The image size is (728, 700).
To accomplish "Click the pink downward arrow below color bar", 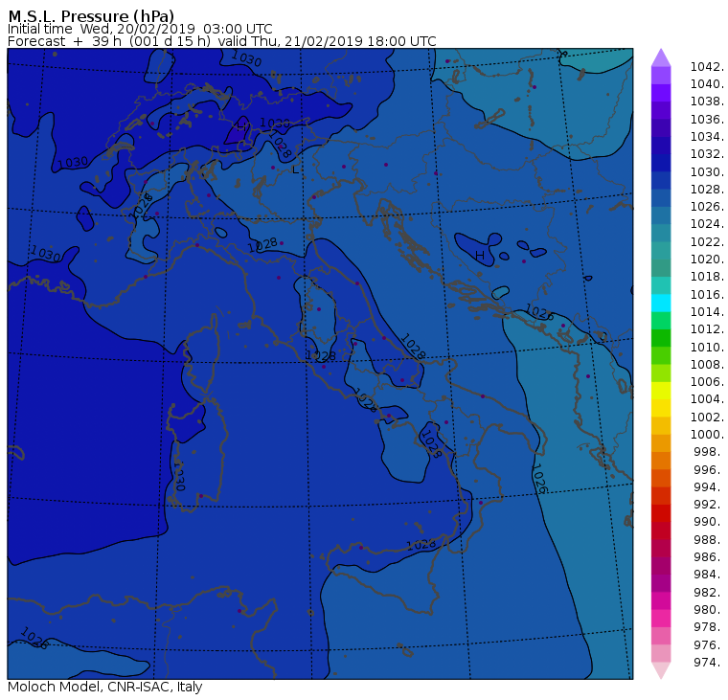I will [x=661, y=670].
